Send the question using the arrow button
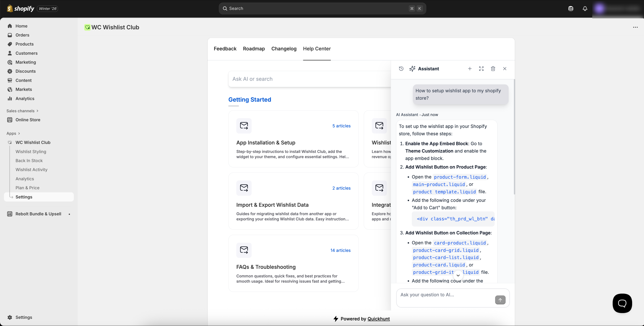This screenshot has width=644, height=326. (x=500, y=300)
